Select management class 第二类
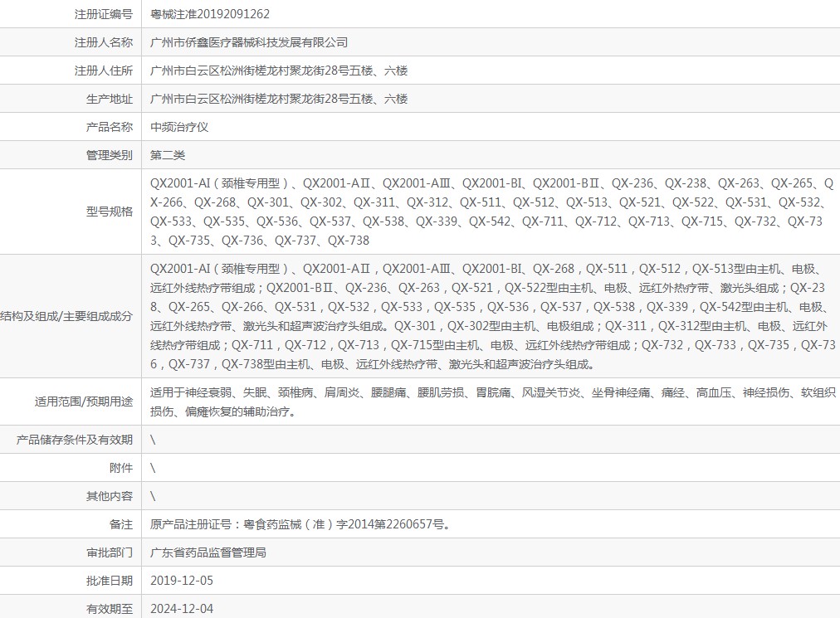The height and width of the screenshot is (618, 840). coord(168,155)
